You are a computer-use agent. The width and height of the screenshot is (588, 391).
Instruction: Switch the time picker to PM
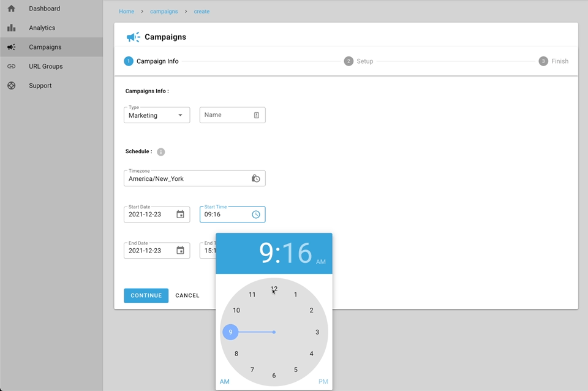click(323, 381)
